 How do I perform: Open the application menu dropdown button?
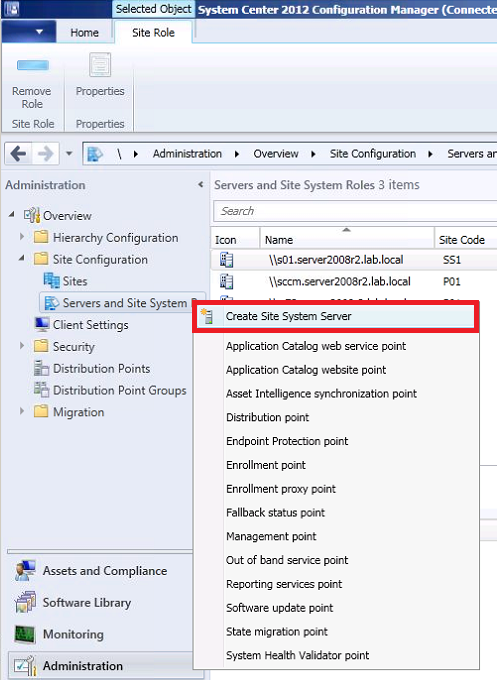pyautogui.click(x=29, y=32)
